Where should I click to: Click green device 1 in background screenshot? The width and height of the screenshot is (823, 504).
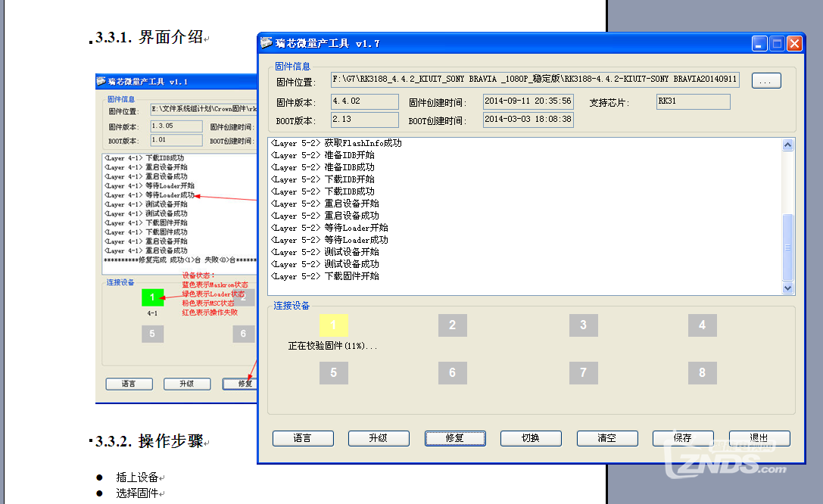click(x=152, y=297)
